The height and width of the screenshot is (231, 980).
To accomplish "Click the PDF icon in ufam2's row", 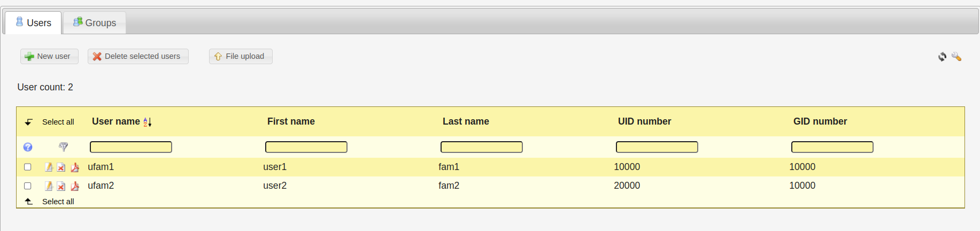I will (x=75, y=186).
